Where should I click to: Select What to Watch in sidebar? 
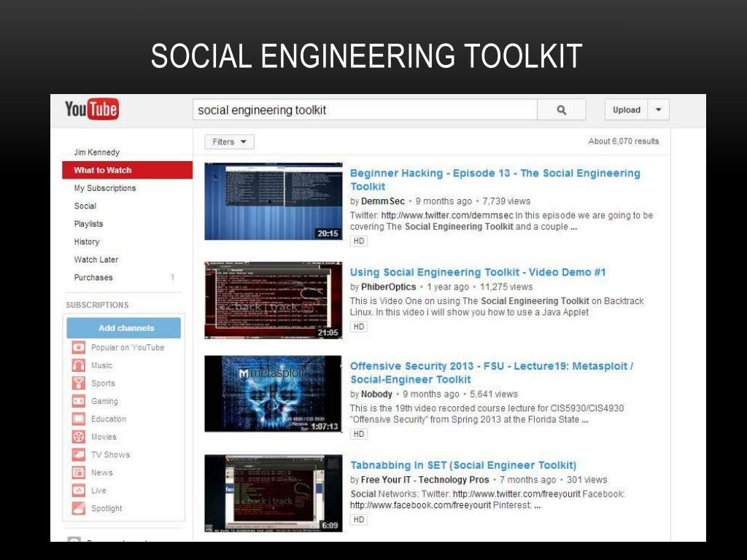click(127, 170)
